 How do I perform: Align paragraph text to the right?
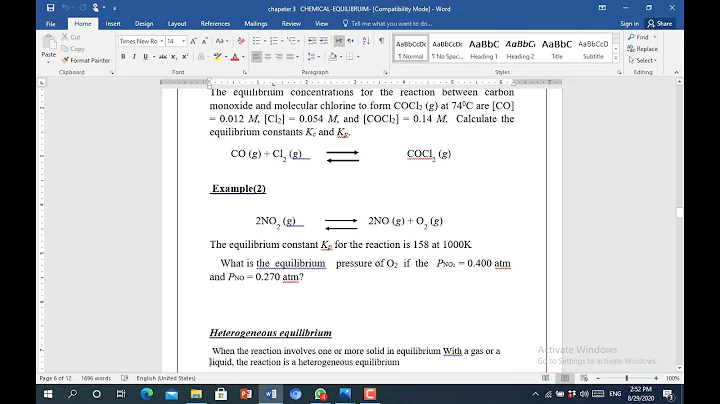[x=279, y=56]
